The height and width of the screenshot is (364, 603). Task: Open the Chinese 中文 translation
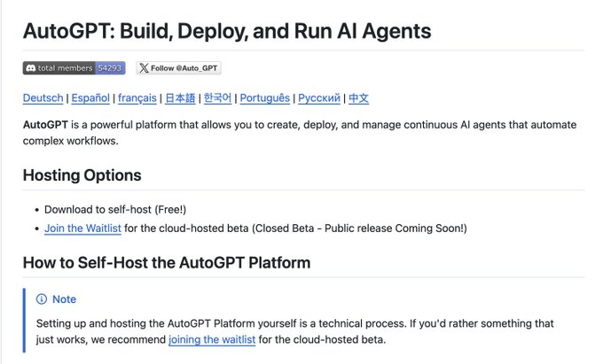(358, 98)
